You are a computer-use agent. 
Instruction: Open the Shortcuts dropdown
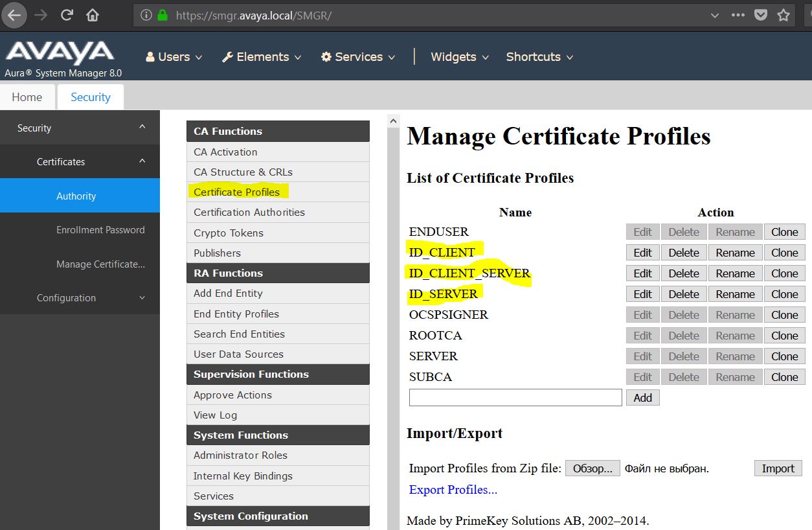[x=539, y=57]
